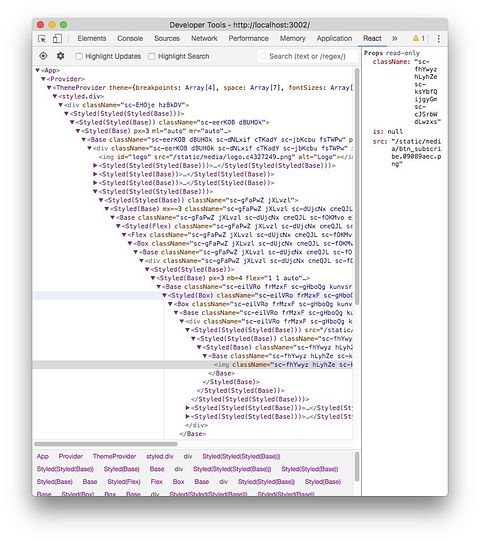Open React DevTools settings gear

60,56
